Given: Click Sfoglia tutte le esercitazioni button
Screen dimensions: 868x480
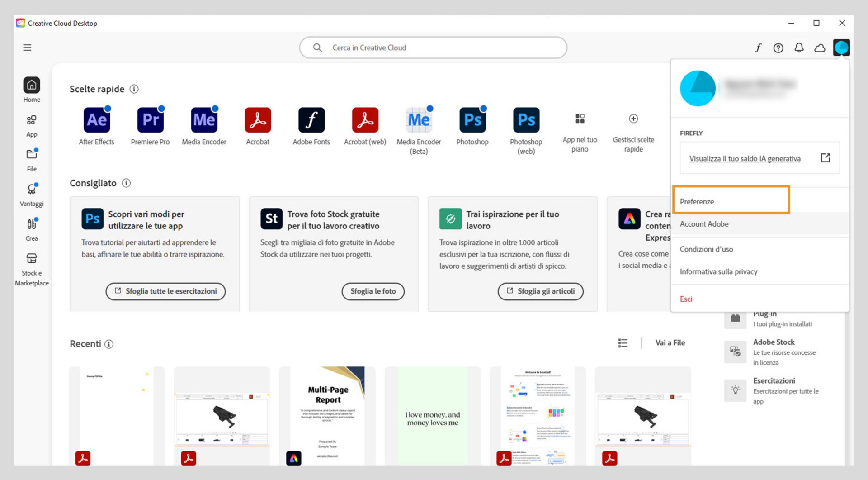Looking at the screenshot, I should 165,291.
